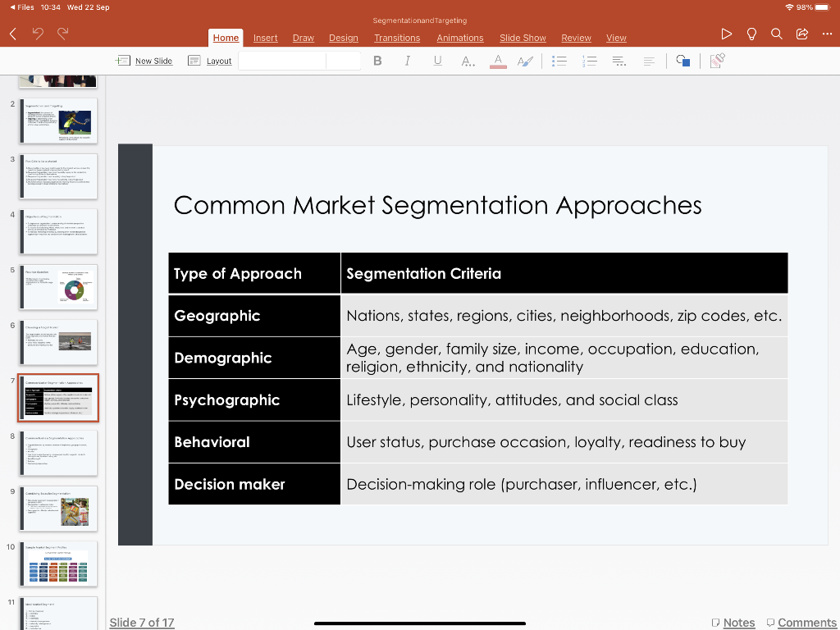
Task: Apply numbered list
Action: click(x=589, y=61)
